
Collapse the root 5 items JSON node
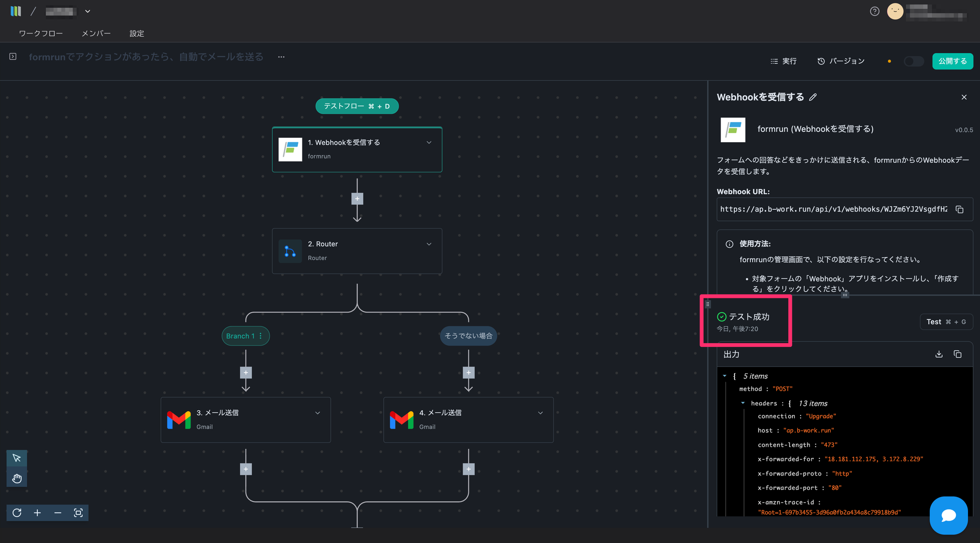pyautogui.click(x=724, y=376)
